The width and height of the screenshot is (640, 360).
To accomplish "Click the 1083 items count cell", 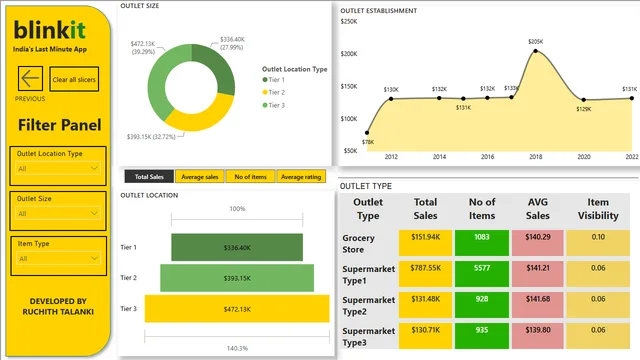I will pyautogui.click(x=482, y=243).
